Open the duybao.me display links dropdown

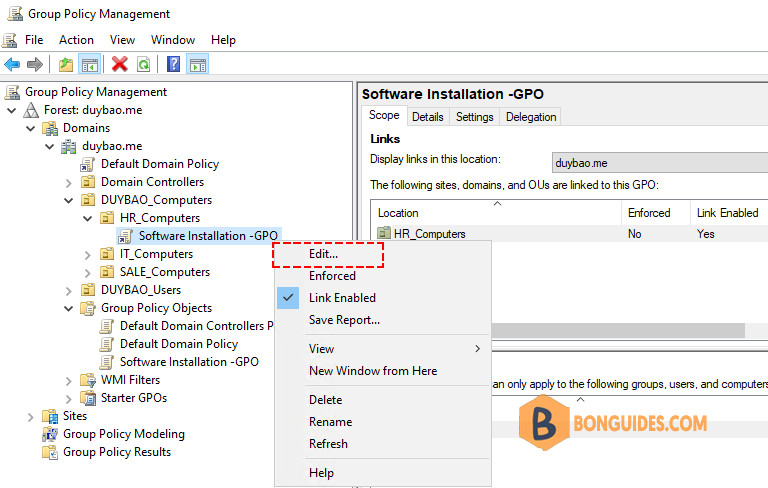(x=660, y=163)
